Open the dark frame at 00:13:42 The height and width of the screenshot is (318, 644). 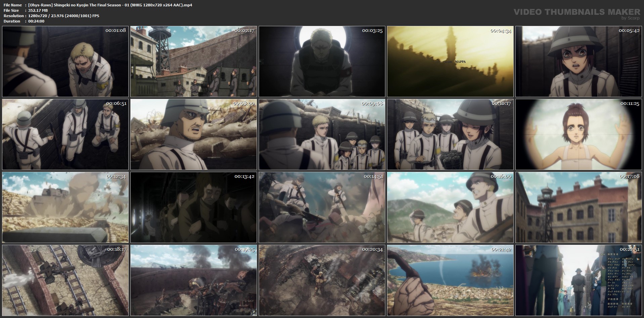194,207
